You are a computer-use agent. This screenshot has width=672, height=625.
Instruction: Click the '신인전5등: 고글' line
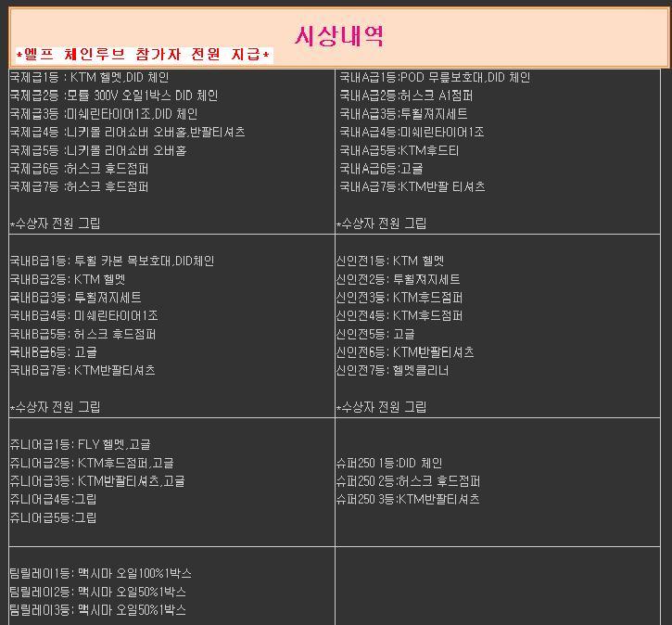click(375, 335)
